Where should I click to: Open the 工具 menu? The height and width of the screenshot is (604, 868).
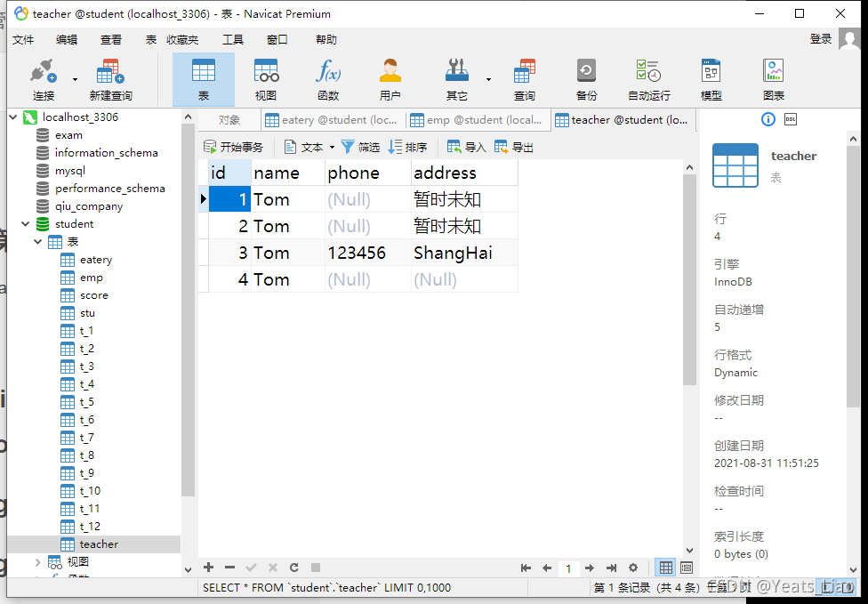(x=232, y=40)
